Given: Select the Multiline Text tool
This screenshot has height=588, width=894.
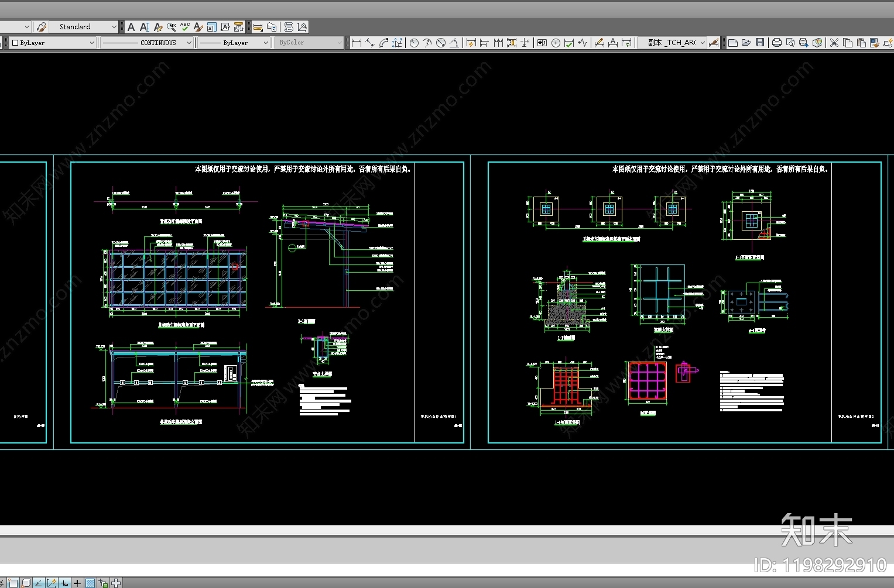Looking at the screenshot, I should pos(131,27).
